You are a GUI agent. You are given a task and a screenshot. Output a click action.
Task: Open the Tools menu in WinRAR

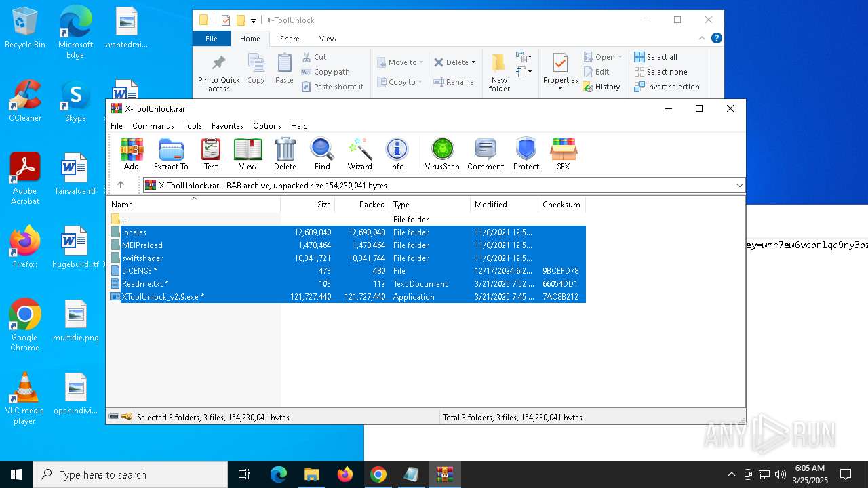coord(193,126)
